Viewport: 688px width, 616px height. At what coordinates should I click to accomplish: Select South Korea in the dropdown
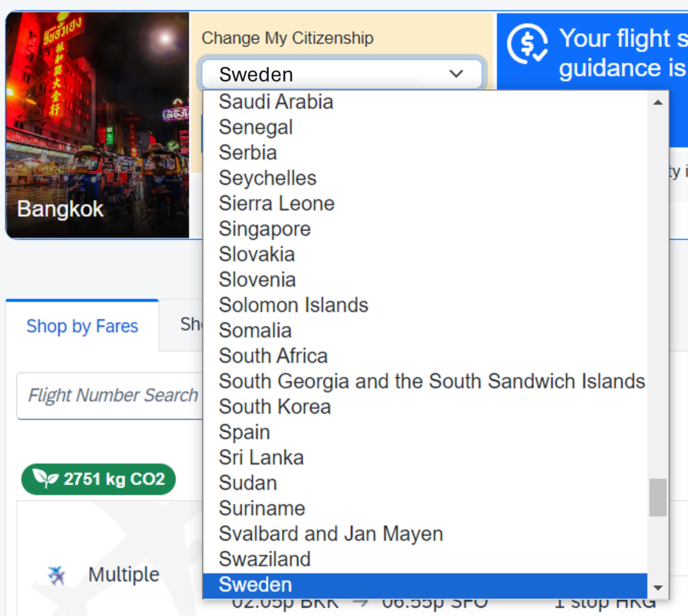click(274, 407)
